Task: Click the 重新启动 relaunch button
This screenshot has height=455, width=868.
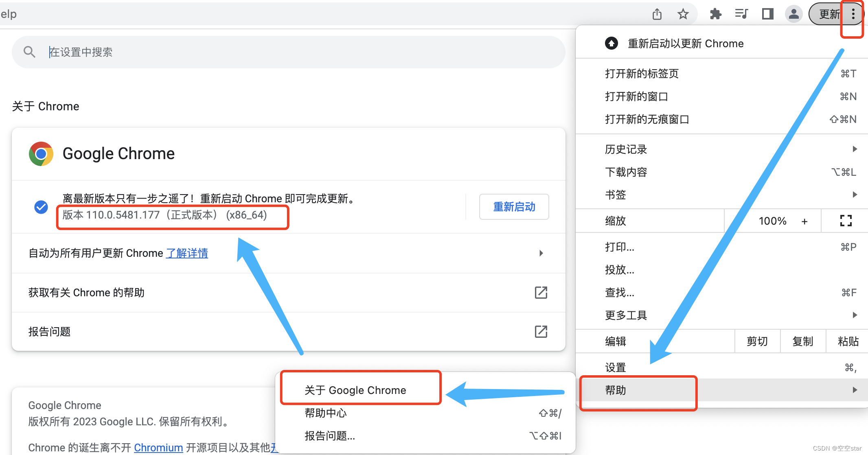Action: tap(514, 207)
